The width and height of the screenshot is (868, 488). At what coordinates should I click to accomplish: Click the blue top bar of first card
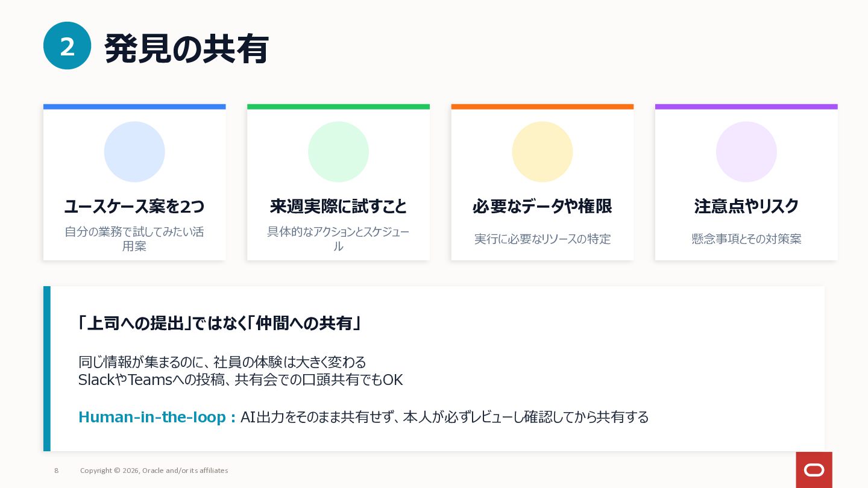point(134,107)
